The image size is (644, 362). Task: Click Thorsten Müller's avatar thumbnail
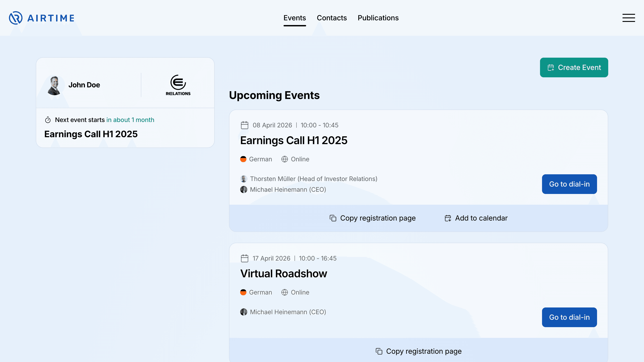coord(244,179)
